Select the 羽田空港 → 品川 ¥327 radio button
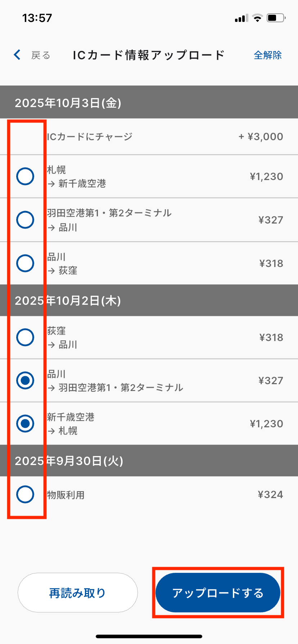 (x=25, y=220)
